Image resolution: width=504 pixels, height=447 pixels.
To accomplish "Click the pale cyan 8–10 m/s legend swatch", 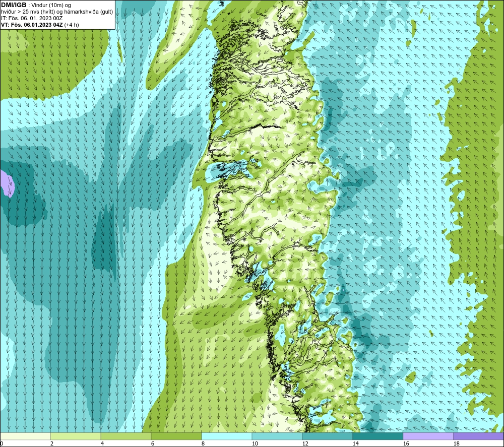I will (x=227, y=436).
